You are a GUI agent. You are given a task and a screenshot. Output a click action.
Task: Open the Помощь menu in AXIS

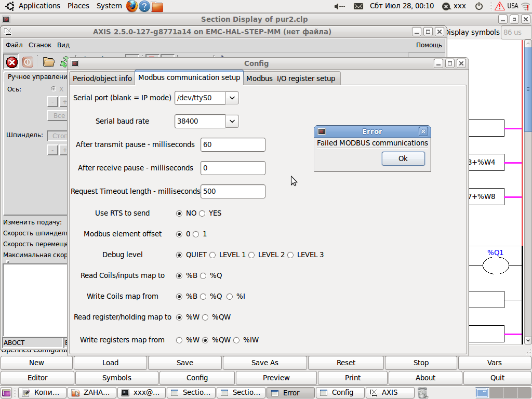[429, 45]
